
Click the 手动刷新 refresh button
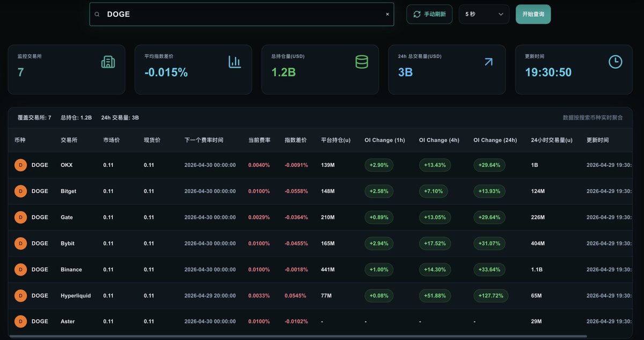point(429,14)
